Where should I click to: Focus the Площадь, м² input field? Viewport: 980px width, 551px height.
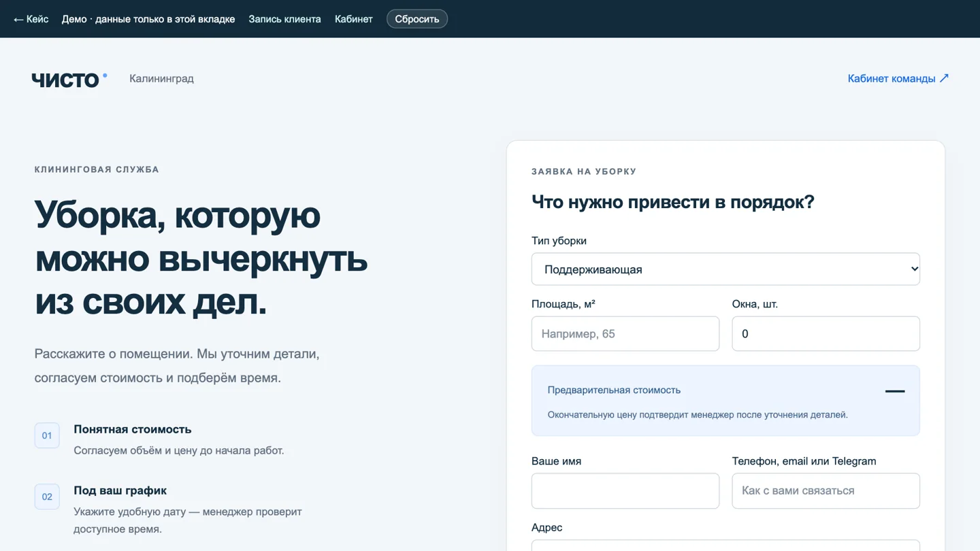point(625,333)
